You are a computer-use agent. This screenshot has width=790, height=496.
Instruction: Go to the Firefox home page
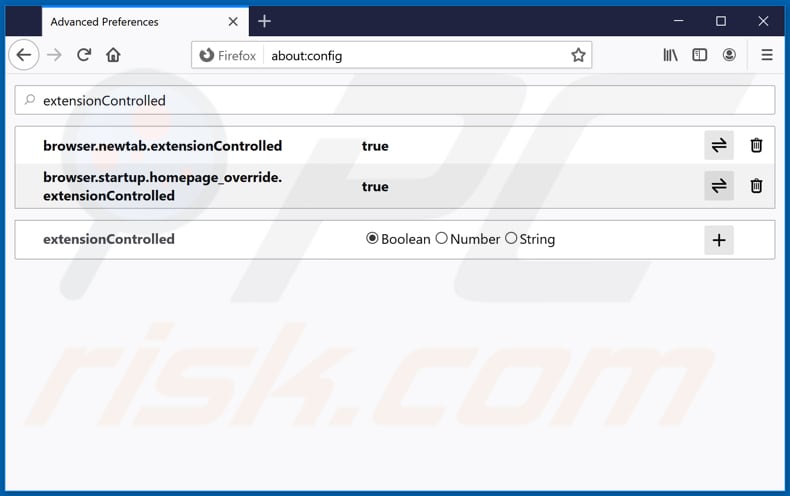114,55
